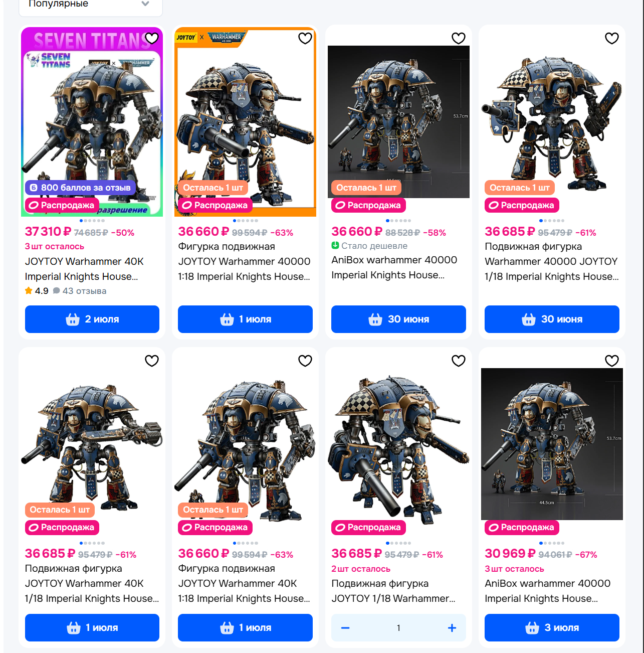Viewport: 644px width, 653px height.
Task: Toggle wishlist heart on 30 969 ₽ AniBox item
Action: (612, 361)
